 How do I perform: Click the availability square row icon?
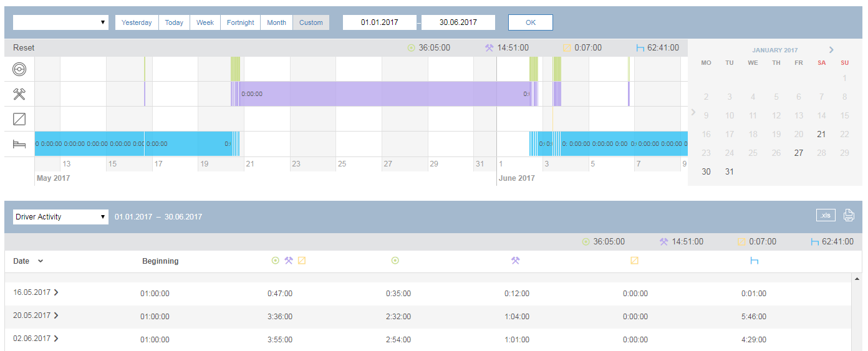19,118
